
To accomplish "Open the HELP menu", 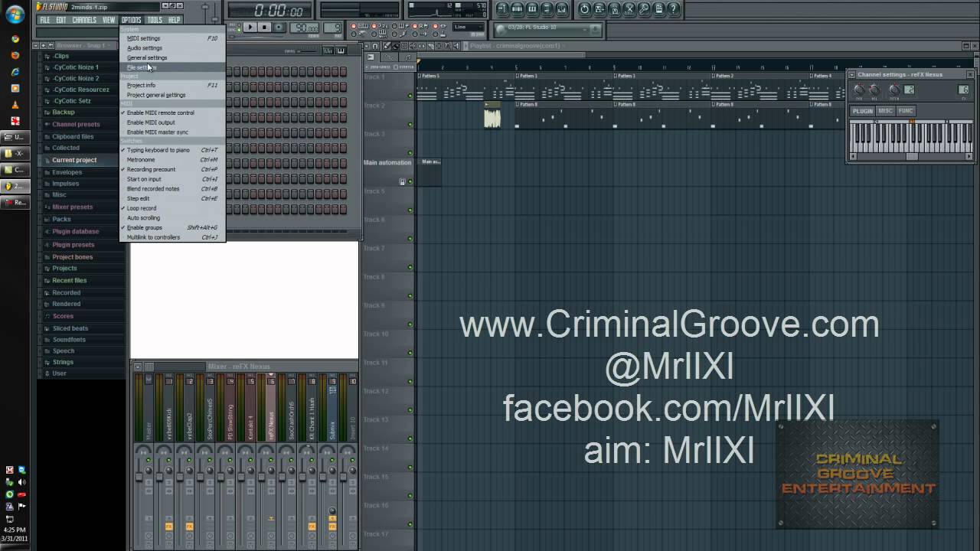I will 174,20.
